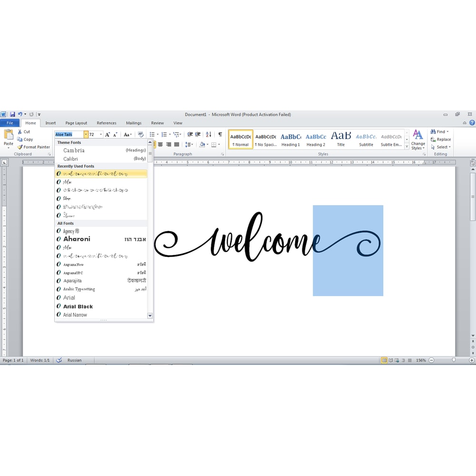The width and height of the screenshot is (476, 476).
Task: Open the Change Case dropdown
Action: [x=127, y=135]
